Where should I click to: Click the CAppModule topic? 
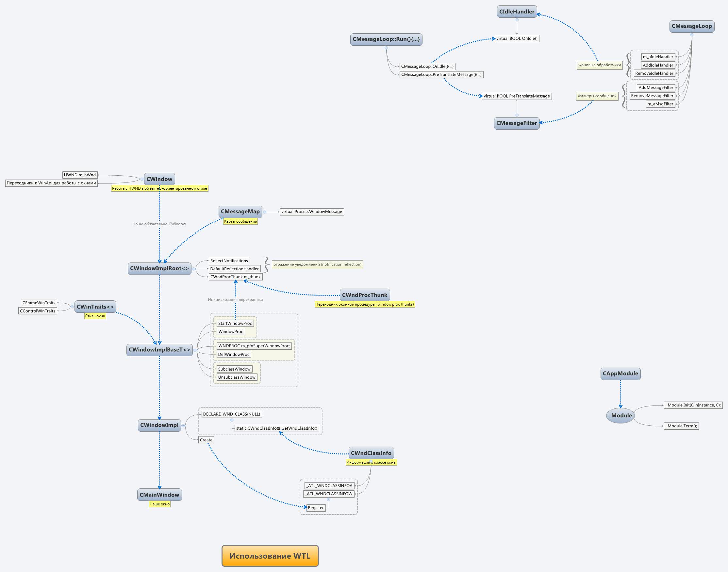[620, 374]
